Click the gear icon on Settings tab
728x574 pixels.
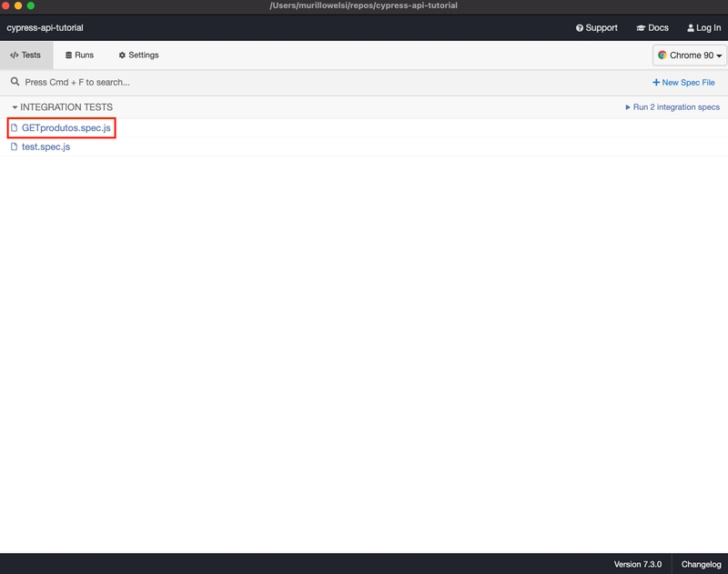122,55
